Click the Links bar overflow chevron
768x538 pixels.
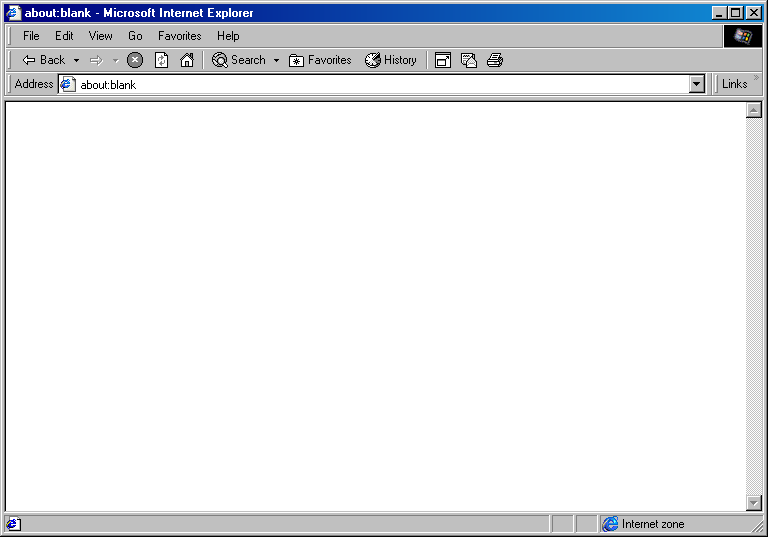point(756,77)
